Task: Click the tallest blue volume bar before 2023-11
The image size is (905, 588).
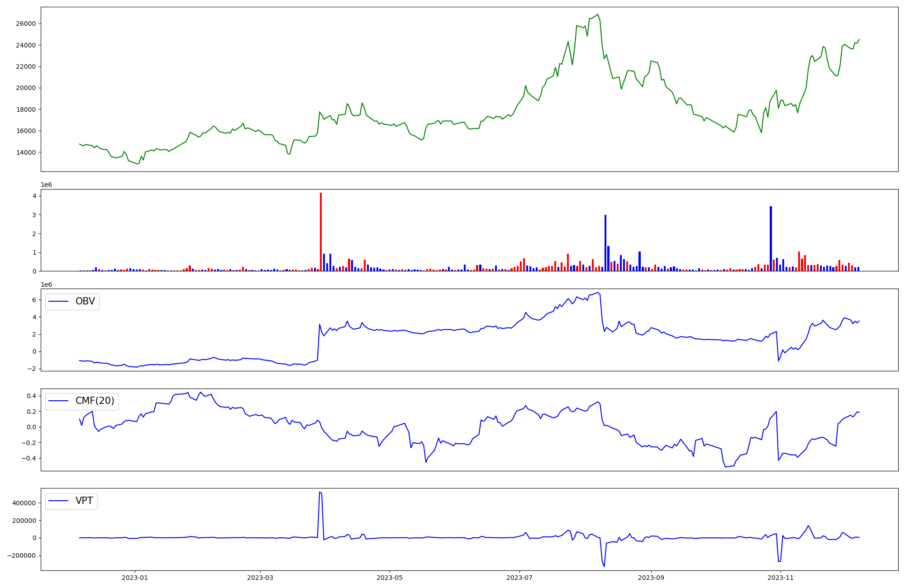Action: 771,238
